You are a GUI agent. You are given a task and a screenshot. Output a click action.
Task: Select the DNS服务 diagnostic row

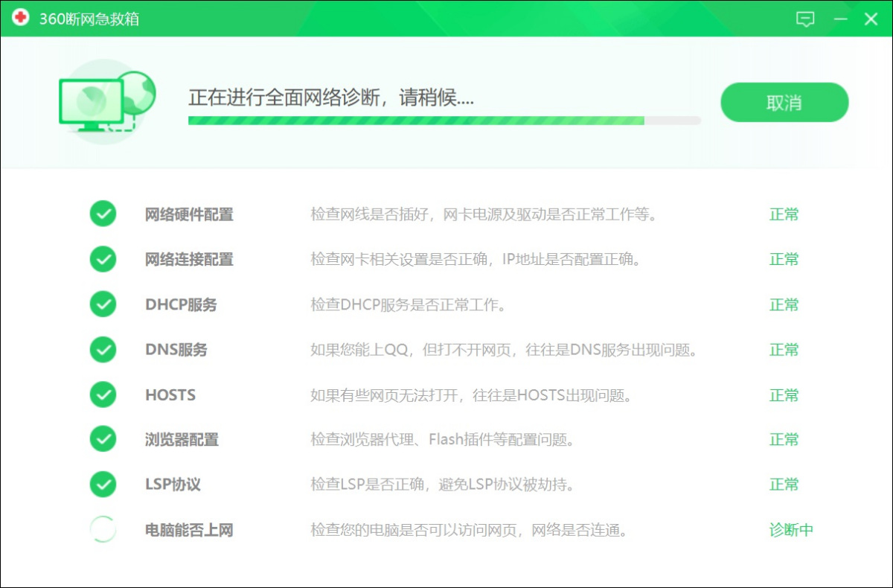coord(176,349)
